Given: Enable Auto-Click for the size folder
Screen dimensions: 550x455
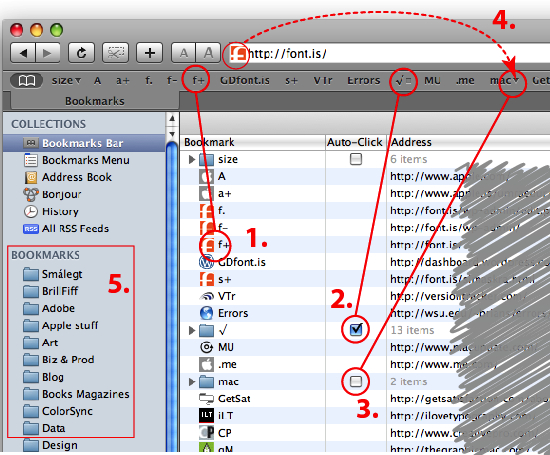Looking at the screenshot, I should point(356,159).
